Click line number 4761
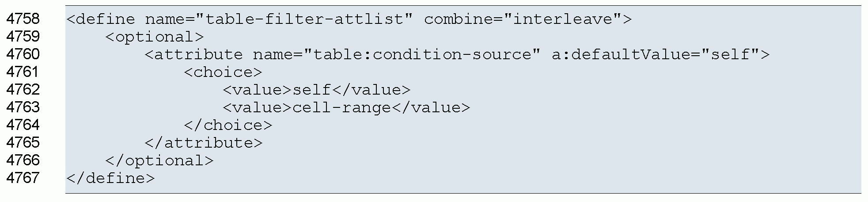Viewport: 868px width, 202px height. coord(23,72)
